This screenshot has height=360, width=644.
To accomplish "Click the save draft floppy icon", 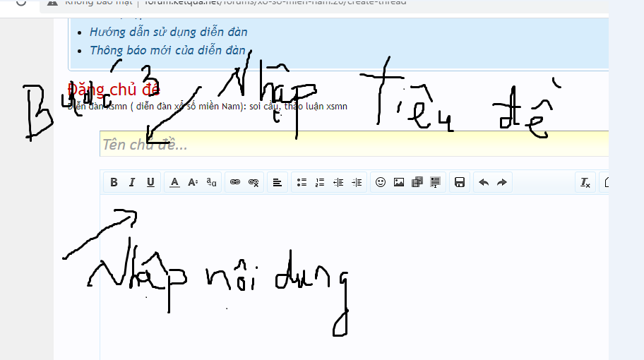I will coord(460,183).
